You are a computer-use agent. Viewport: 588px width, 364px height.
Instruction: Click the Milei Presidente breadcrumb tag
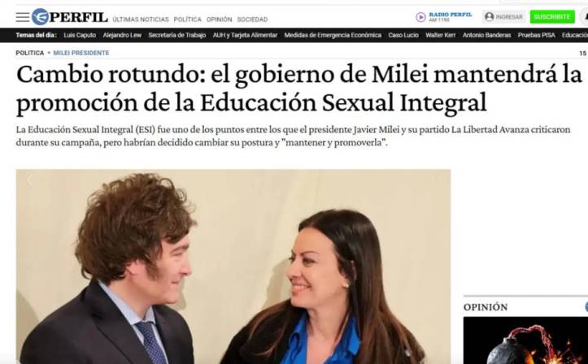(x=81, y=53)
